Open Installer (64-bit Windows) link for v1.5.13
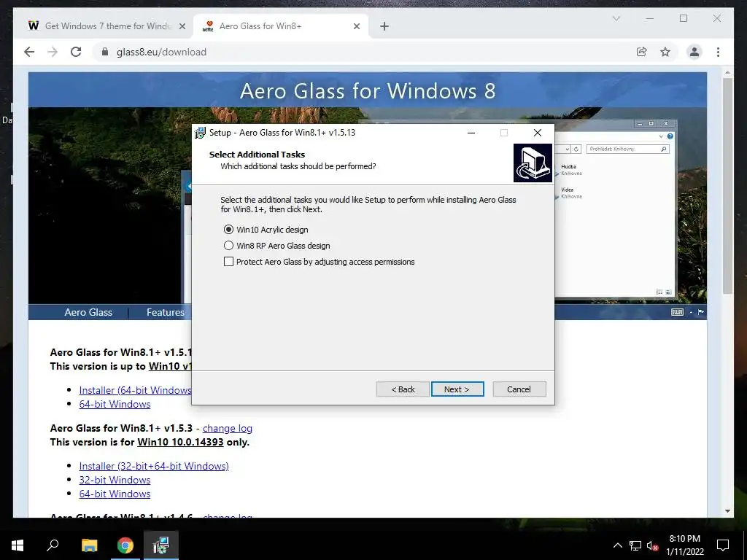Image resolution: width=747 pixels, height=560 pixels. tap(135, 390)
